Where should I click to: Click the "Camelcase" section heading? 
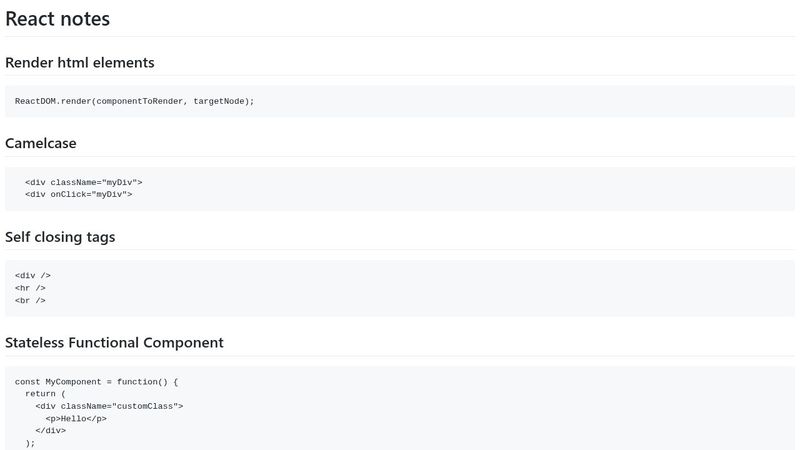[x=41, y=143]
